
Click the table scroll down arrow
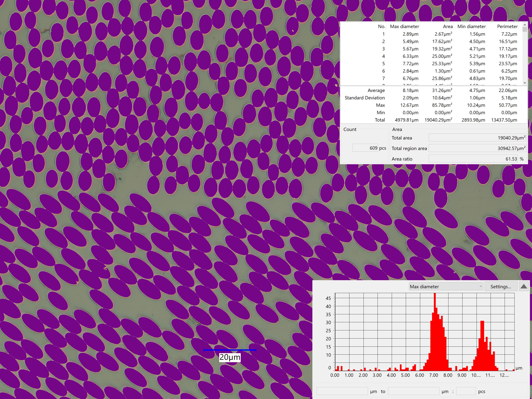(525, 83)
